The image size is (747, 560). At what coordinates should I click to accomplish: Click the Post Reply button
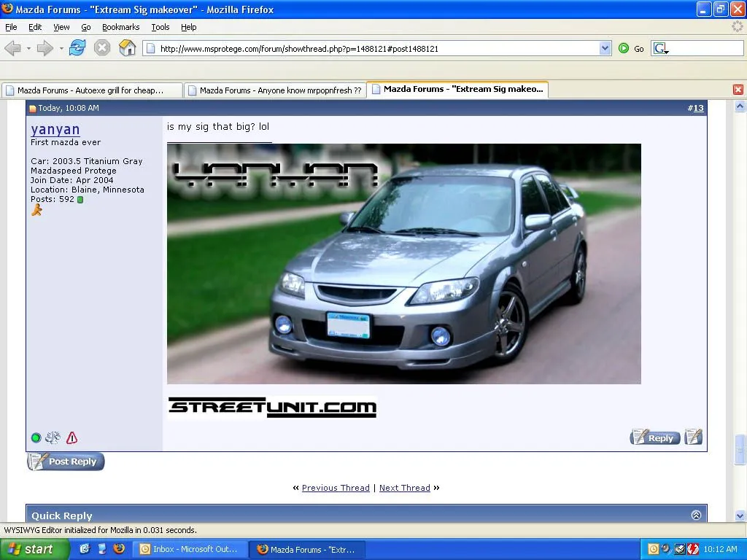66,462
